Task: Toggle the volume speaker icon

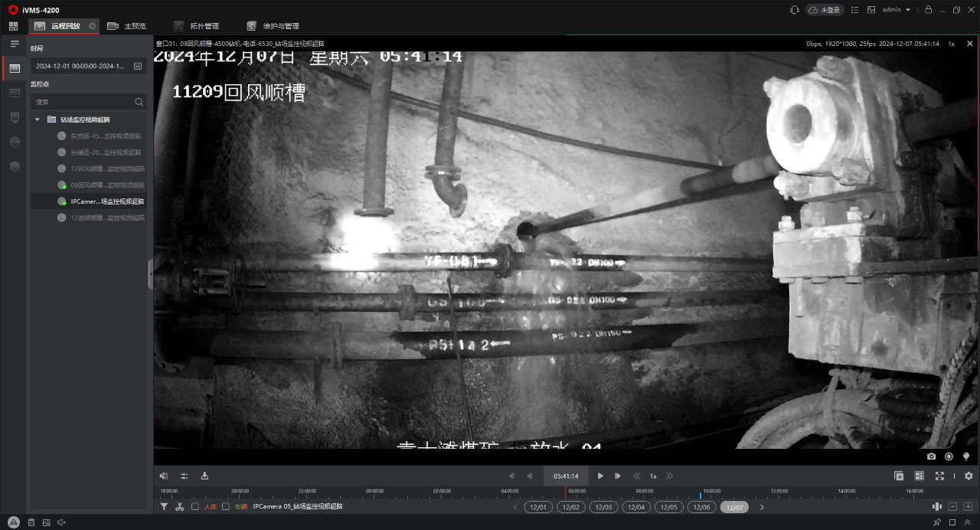Action: (x=163, y=476)
